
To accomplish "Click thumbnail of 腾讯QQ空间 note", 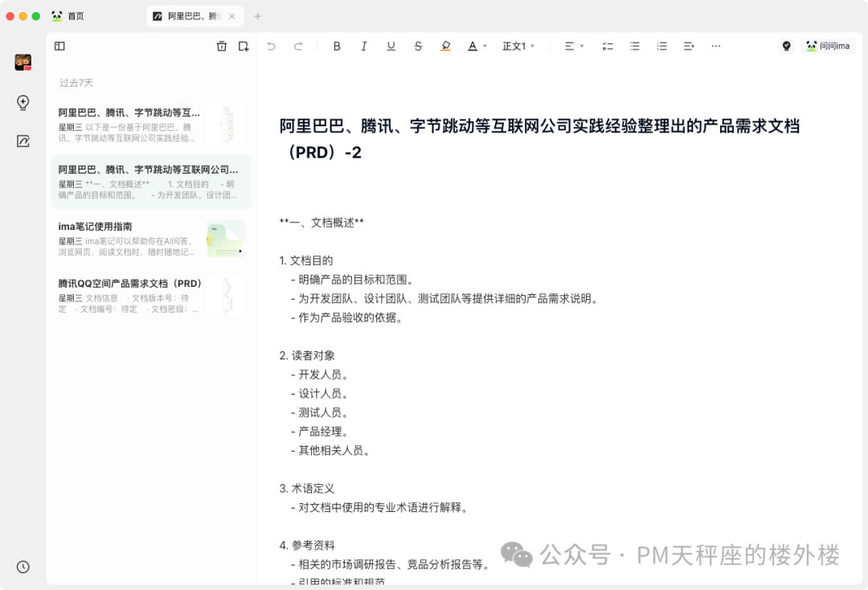I will coord(226,296).
